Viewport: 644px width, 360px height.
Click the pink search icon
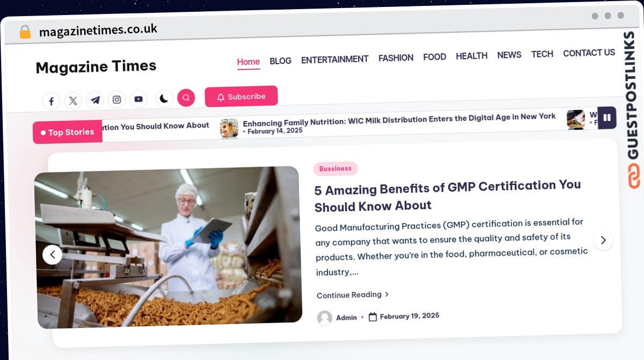coord(186,98)
